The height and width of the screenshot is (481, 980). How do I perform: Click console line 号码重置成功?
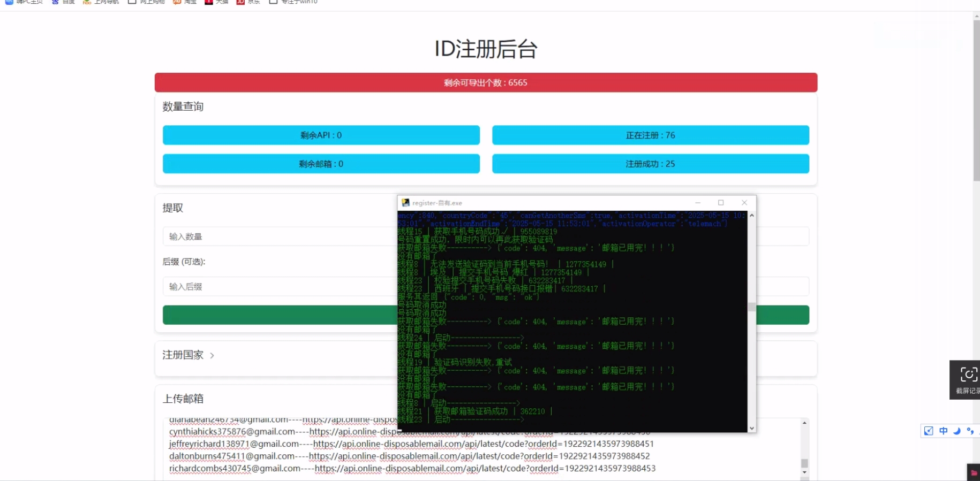[476, 240]
